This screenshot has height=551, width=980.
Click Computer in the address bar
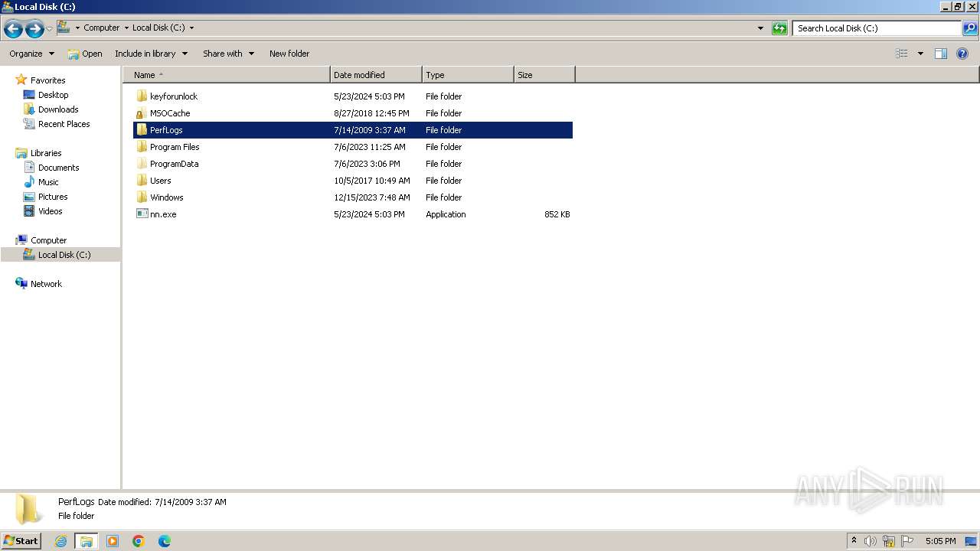click(x=101, y=28)
